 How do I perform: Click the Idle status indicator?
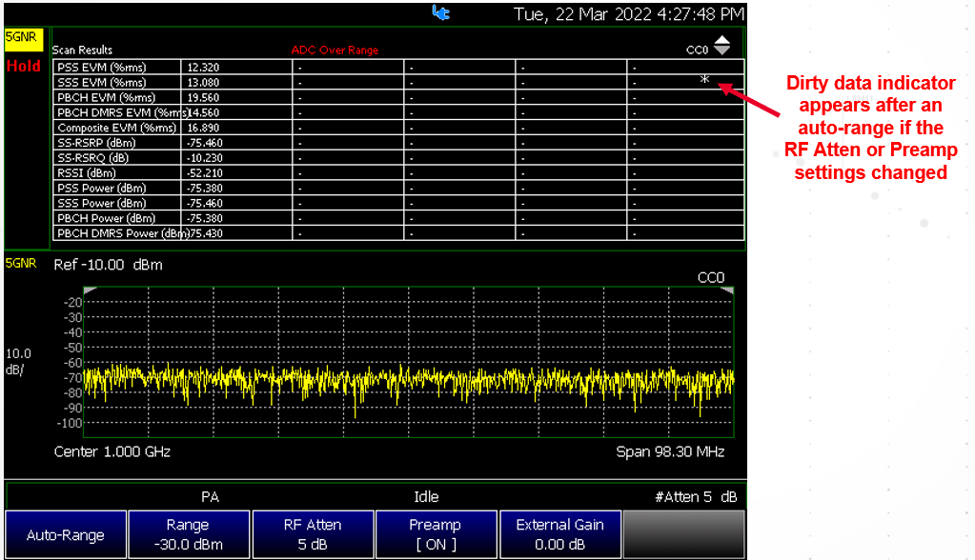(x=427, y=496)
